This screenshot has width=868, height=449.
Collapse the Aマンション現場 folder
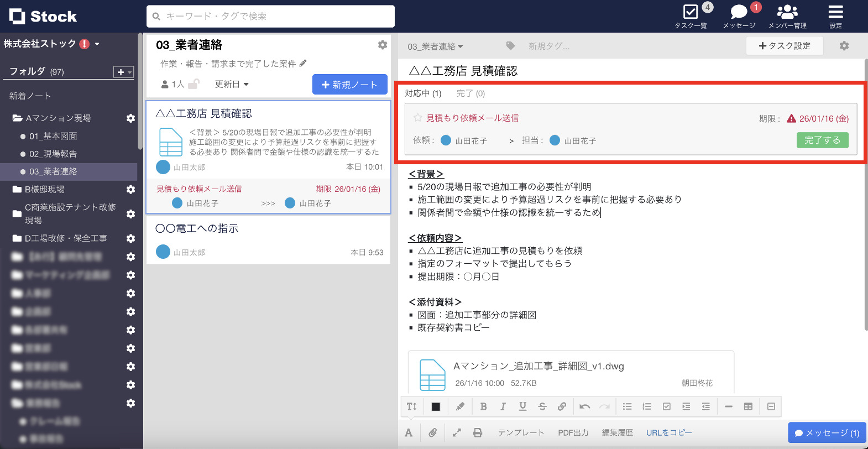click(x=18, y=118)
